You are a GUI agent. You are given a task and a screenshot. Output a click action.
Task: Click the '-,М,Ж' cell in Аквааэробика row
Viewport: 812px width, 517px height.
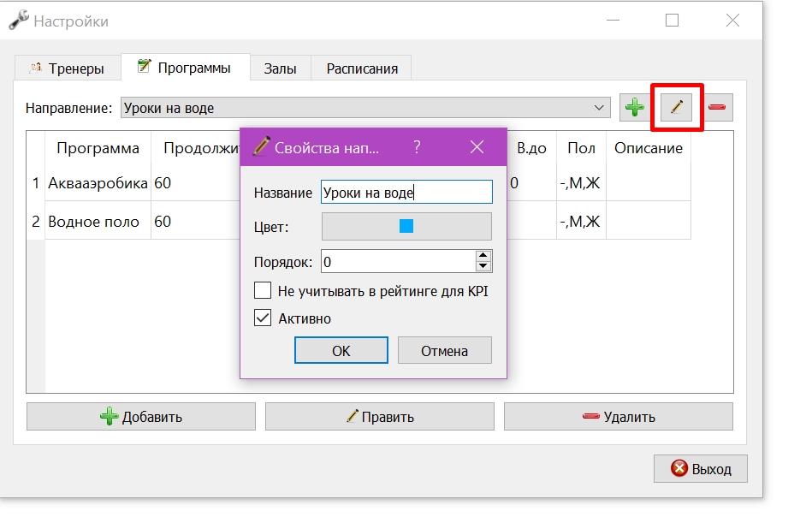point(581,183)
